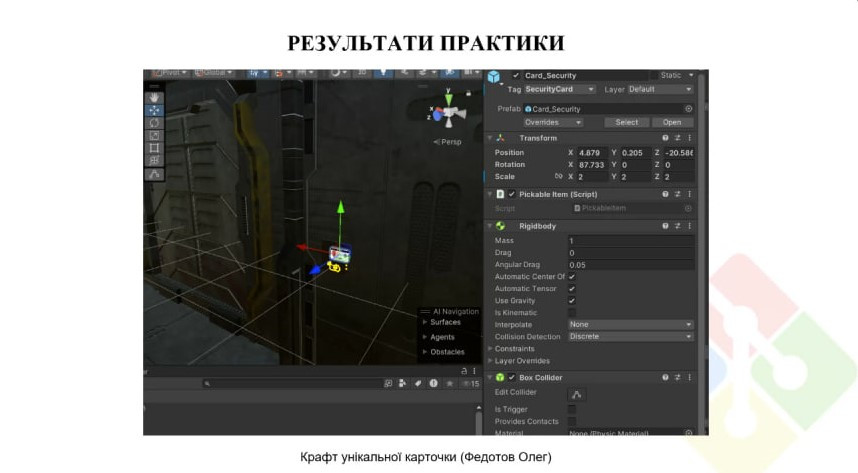Toggle Automatic Center Of Mass checkbox
This screenshot has height=473, width=858.
pyautogui.click(x=572, y=276)
